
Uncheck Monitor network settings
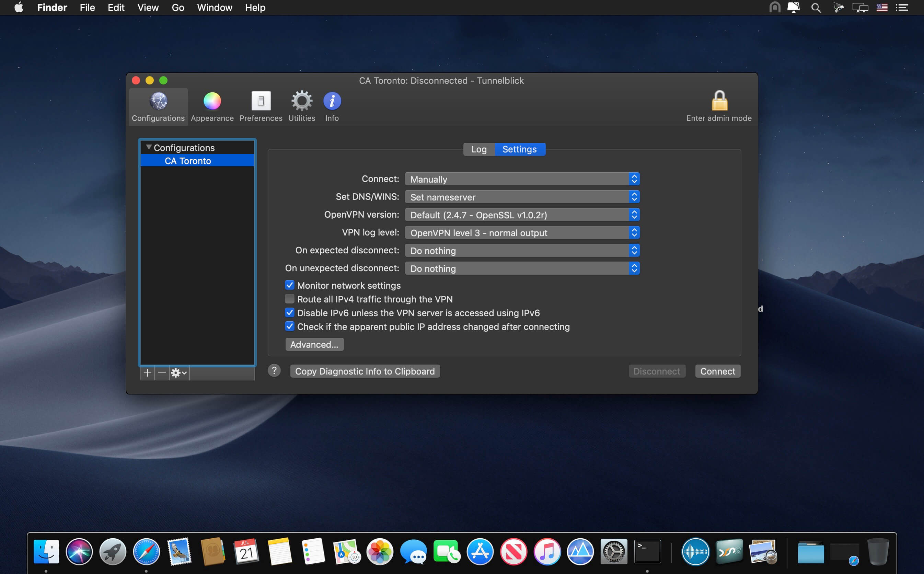[x=290, y=285]
